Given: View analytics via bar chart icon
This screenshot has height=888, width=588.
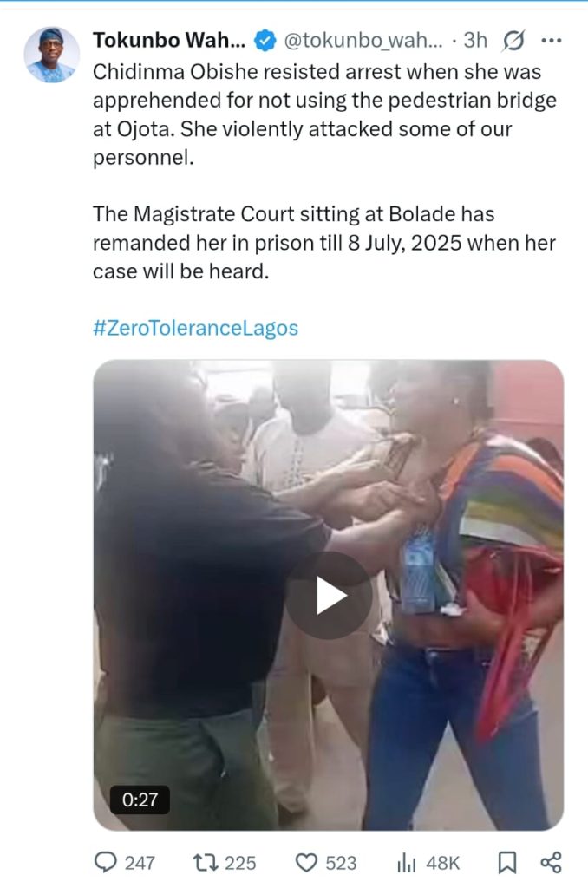Looking at the screenshot, I should (x=407, y=863).
